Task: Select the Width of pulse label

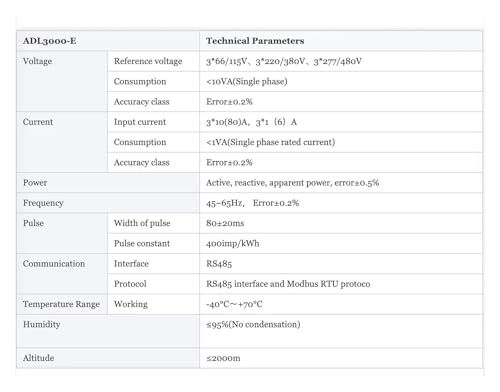Action: [142, 223]
